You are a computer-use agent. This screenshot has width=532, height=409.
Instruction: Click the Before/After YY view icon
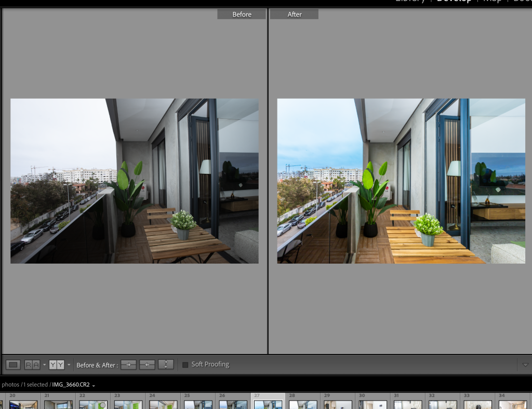tap(56, 365)
